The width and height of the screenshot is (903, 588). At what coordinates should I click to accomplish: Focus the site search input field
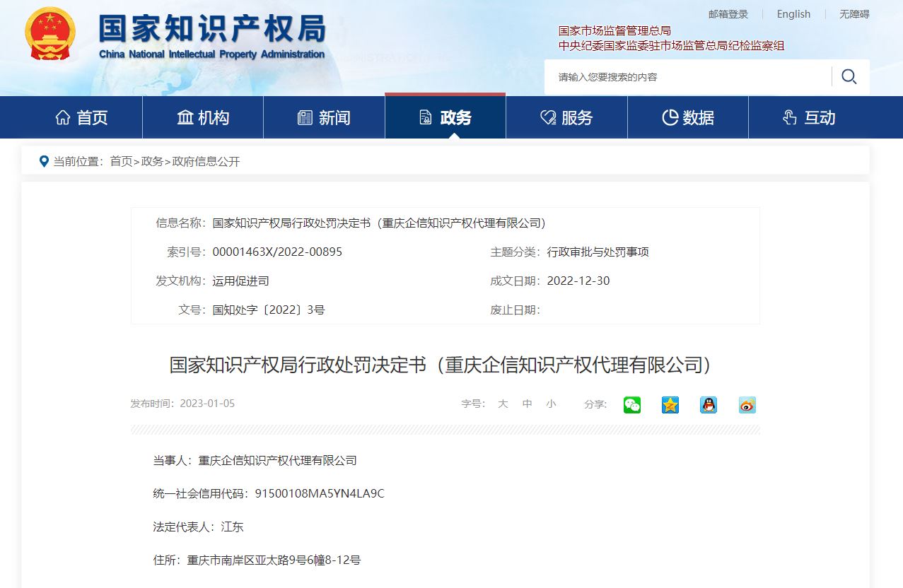(x=687, y=77)
